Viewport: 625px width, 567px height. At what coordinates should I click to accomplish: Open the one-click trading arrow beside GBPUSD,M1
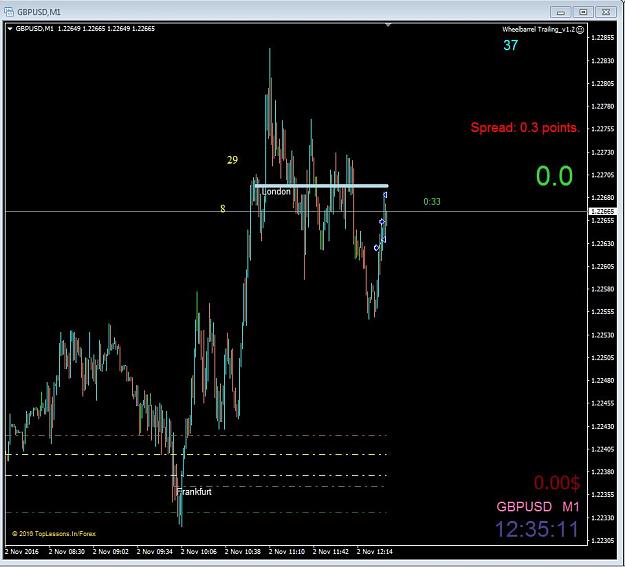[10, 29]
